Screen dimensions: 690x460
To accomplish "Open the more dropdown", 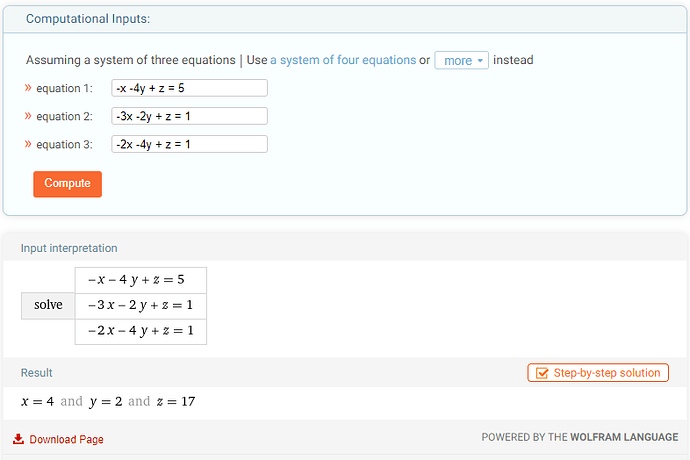I will click(461, 60).
